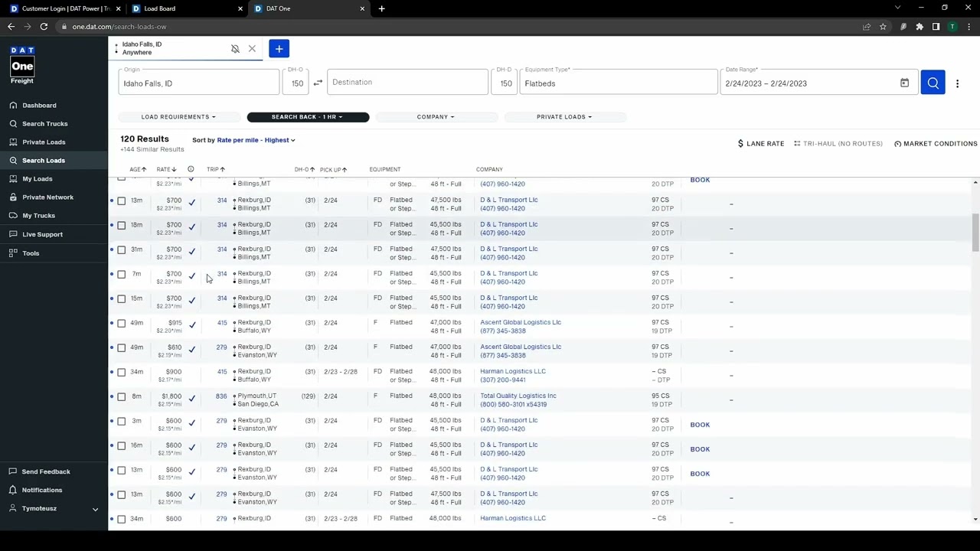Open Send Feedback
The image size is (980, 551).
[x=46, y=471]
